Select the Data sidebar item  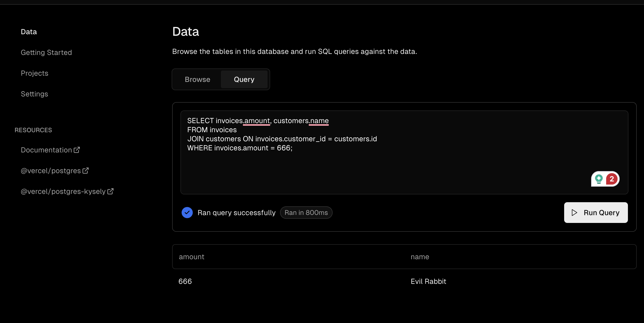(x=29, y=32)
